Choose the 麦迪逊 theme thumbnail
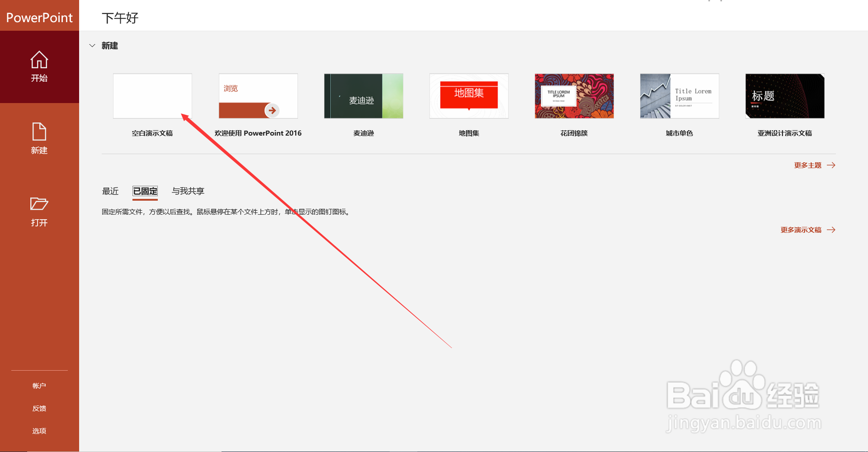Image resolution: width=868 pixels, height=452 pixels. tap(363, 96)
